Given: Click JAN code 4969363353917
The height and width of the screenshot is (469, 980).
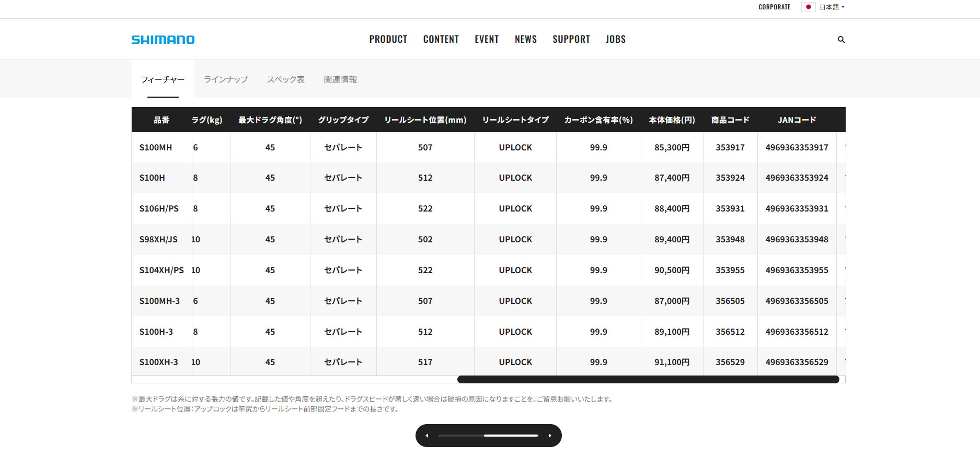Looking at the screenshot, I should (x=797, y=148).
